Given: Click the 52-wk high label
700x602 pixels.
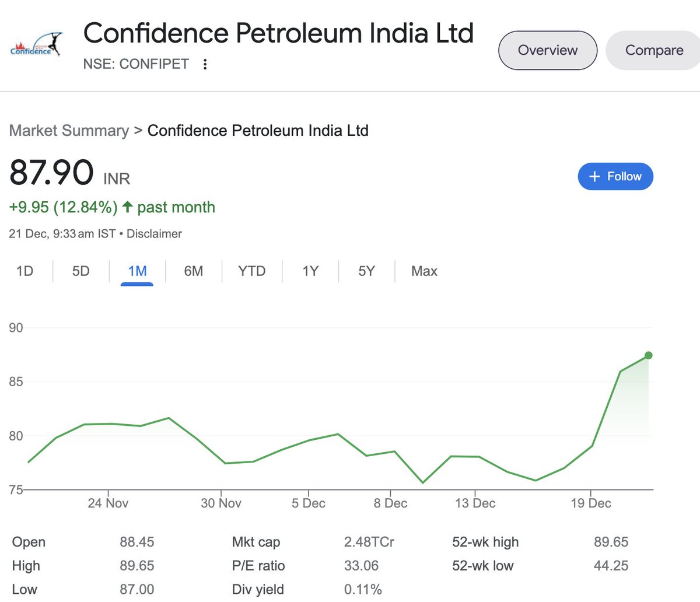Looking at the screenshot, I should pyautogui.click(x=485, y=542).
